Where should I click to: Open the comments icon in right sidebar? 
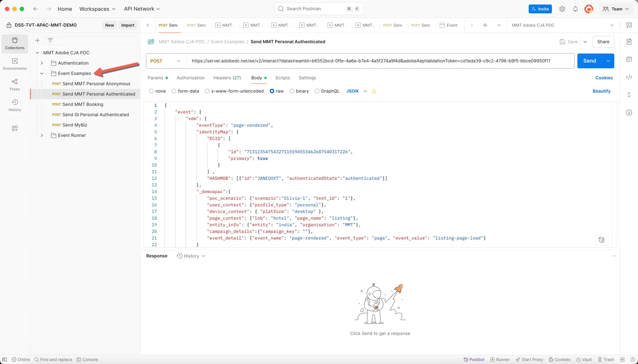(x=629, y=59)
